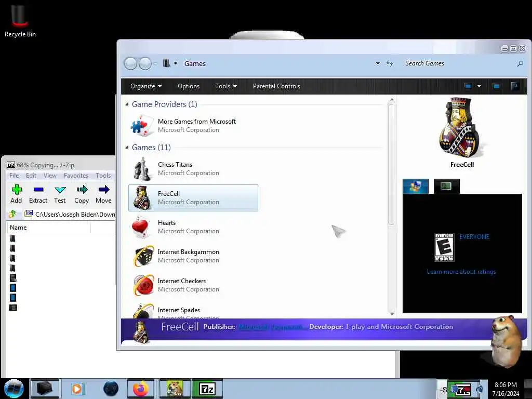532x399 pixels.
Task: Open the Organize dropdown menu
Action: click(x=146, y=86)
